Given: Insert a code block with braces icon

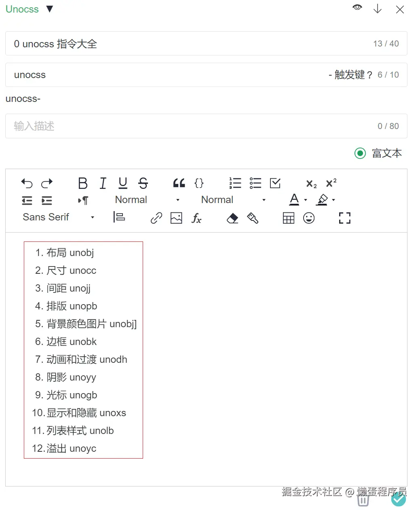Looking at the screenshot, I should coord(199,183).
